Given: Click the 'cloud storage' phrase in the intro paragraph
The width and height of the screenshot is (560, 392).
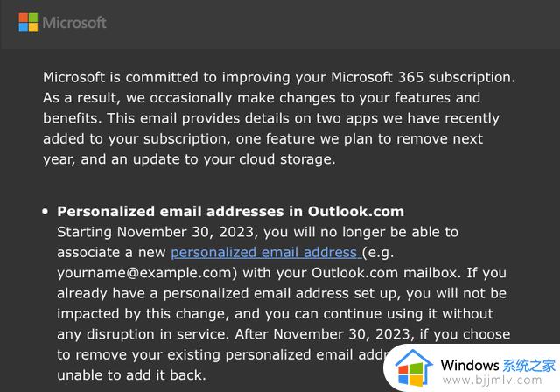Looking at the screenshot, I should tap(287, 159).
